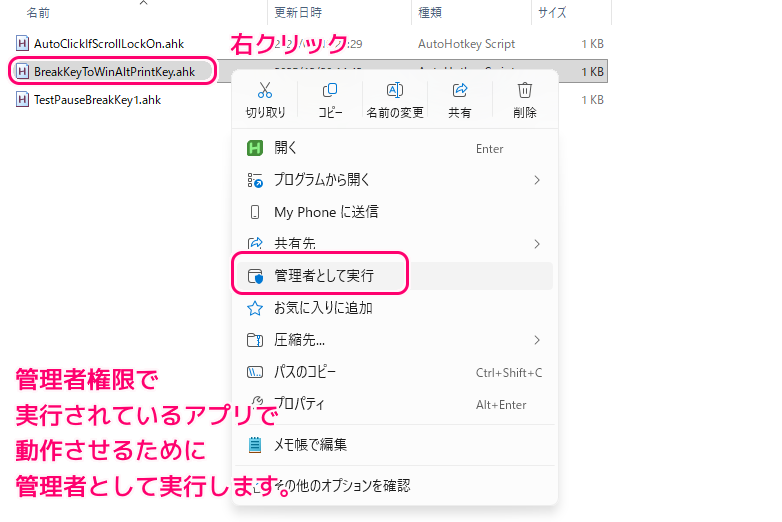Choose 圧縮先... entry
Viewport: 782px width, 522px height.
[394, 340]
